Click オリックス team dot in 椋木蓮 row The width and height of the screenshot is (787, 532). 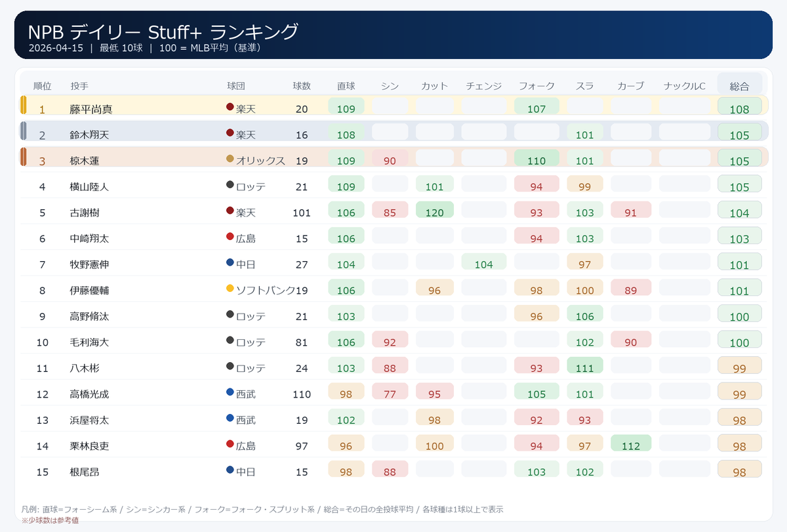[x=230, y=158]
